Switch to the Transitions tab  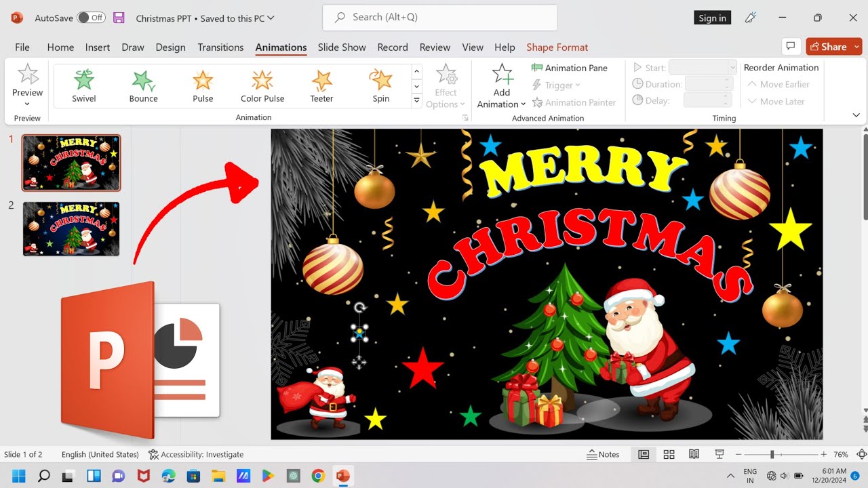[220, 47]
